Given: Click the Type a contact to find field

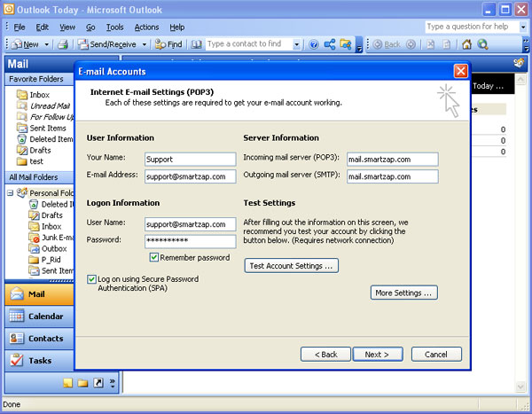Looking at the screenshot, I should 249,44.
